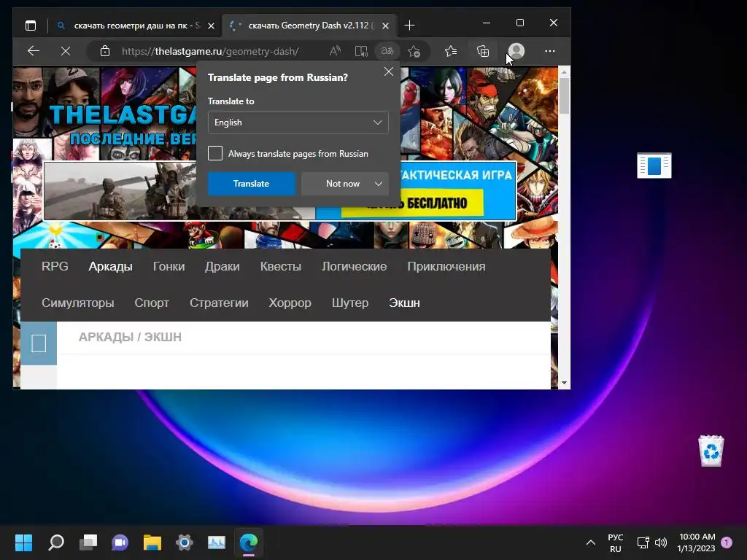Image resolution: width=747 pixels, height=560 pixels.
Task: Expand the 'Translate to' English language dropdown
Action: [298, 122]
